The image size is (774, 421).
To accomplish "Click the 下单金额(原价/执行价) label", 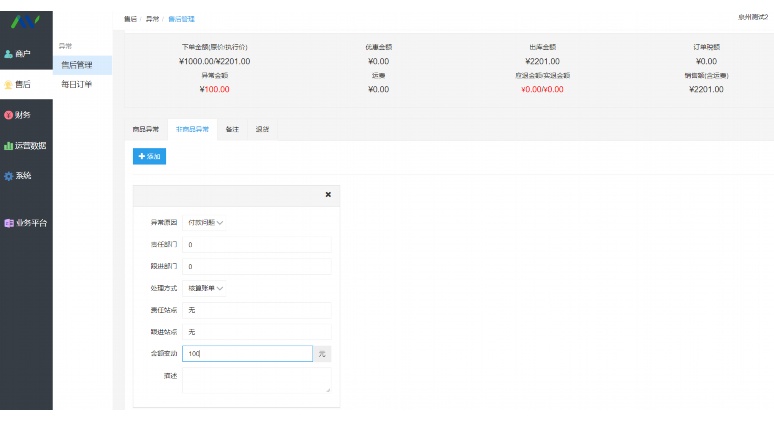I will tap(214, 47).
